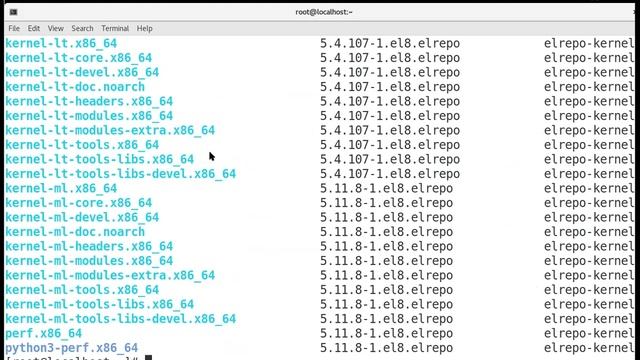The height and width of the screenshot is (360, 640).
Task: Click the text kernel-ml-modules-extra.x86_64
Action: 110,276
